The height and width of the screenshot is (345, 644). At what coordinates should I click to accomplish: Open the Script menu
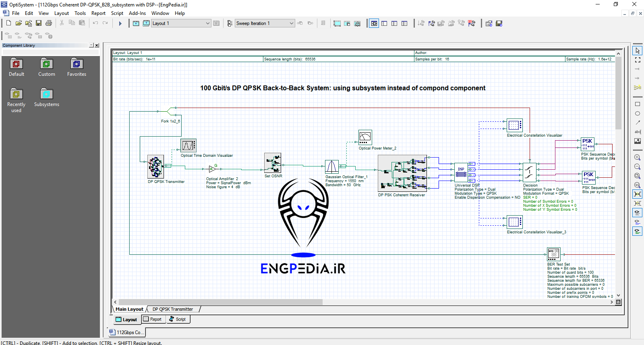pyautogui.click(x=117, y=13)
